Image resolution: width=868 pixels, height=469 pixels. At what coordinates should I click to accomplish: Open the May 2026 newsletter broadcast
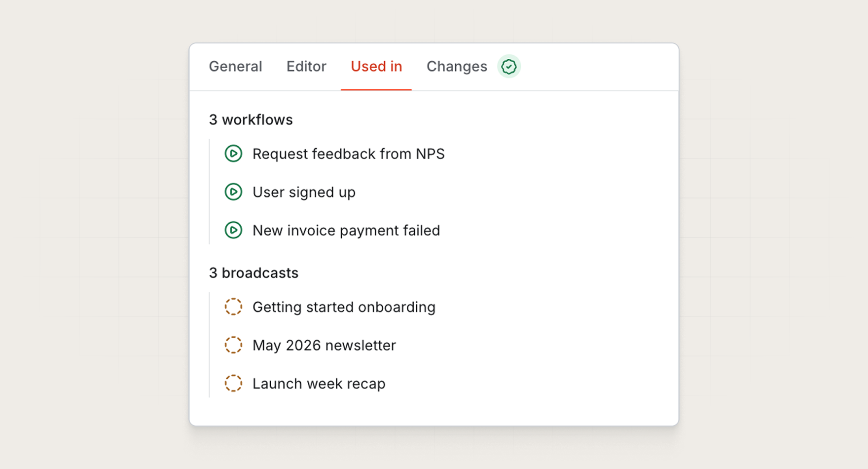pyautogui.click(x=324, y=345)
